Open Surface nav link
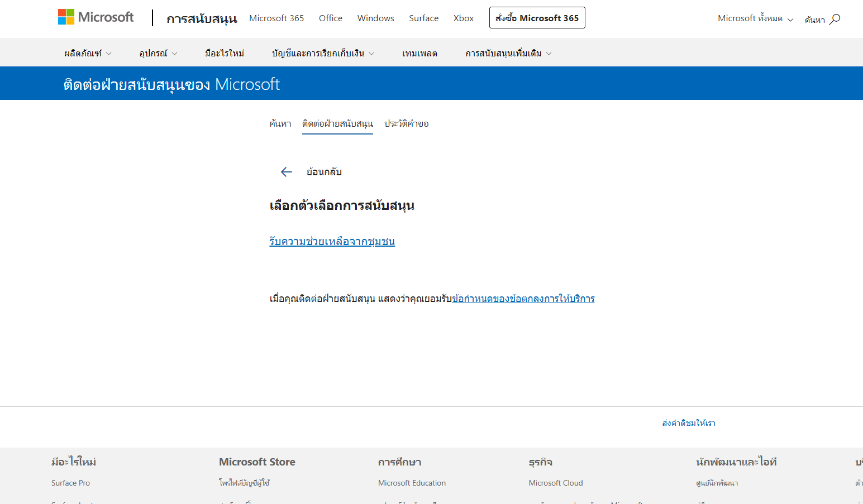 coord(423,18)
